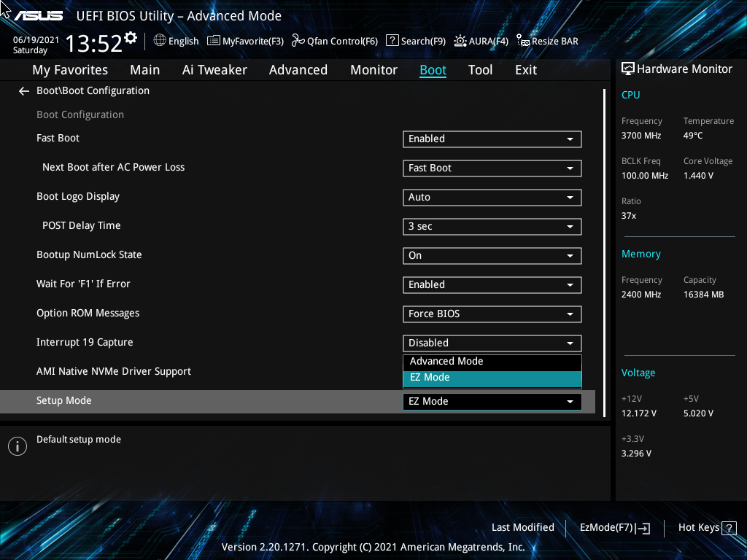Expand the POST Delay Time options
Image resolution: width=747 pixels, height=560 pixels.
point(492,226)
